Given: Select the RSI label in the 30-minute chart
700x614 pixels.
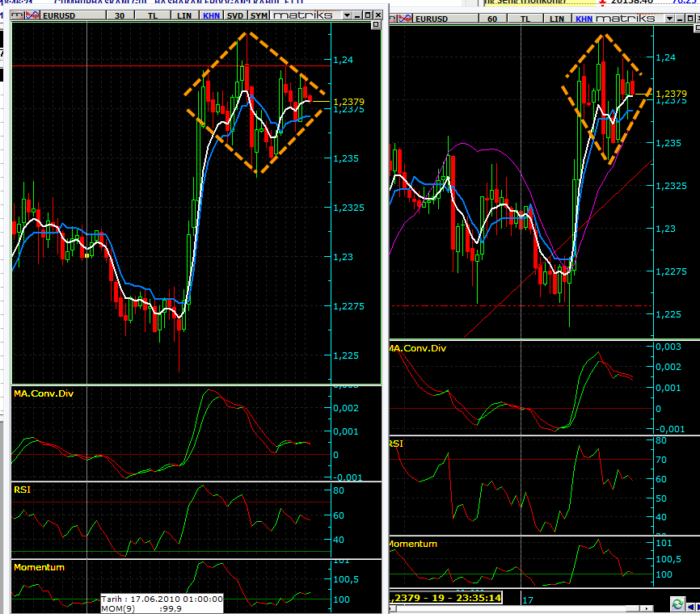Looking at the screenshot, I should pos(22,490).
